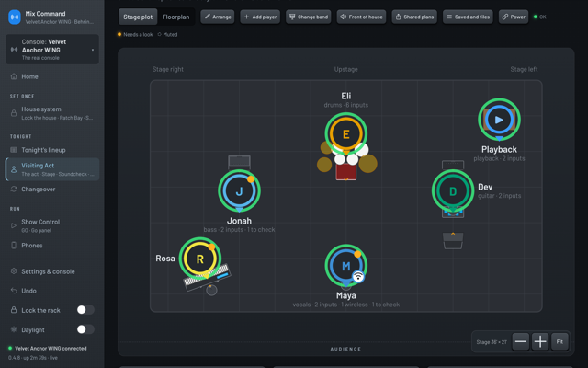Click the Power button in the toolbar

coord(514,17)
